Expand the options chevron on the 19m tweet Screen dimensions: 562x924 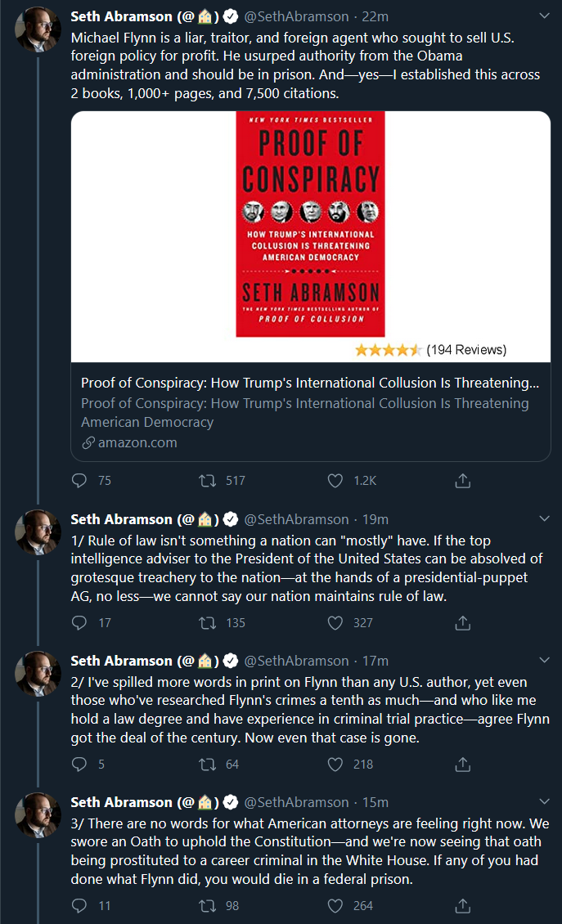coord(544,518)
